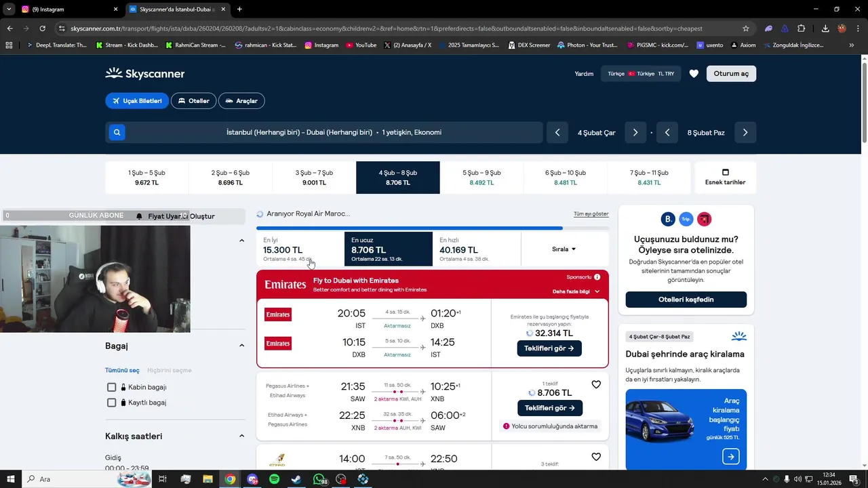
Task: Select 5 Şub – 9 Şub date option
Action: [x=481, y=178]
